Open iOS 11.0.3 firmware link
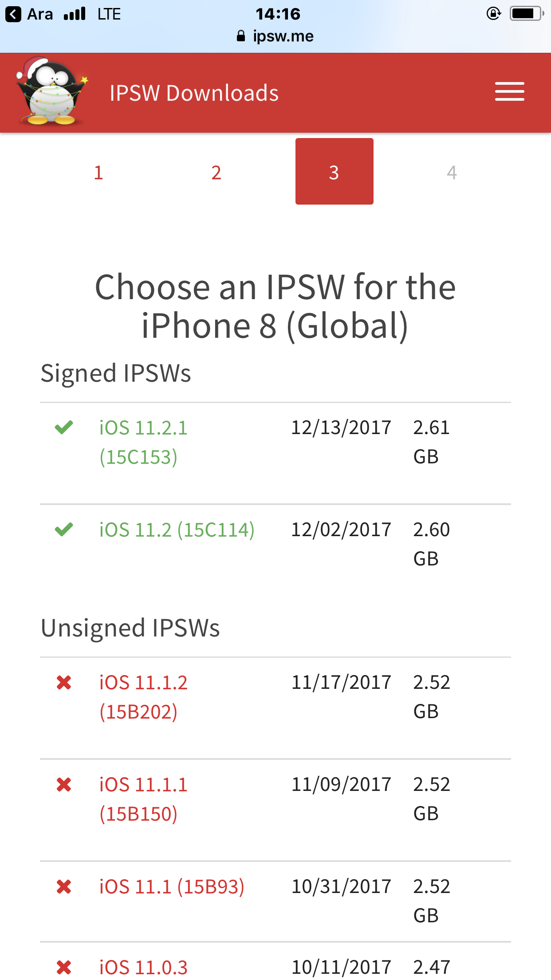551x980 pixels. pyautogui.click(x=143, y=968)
